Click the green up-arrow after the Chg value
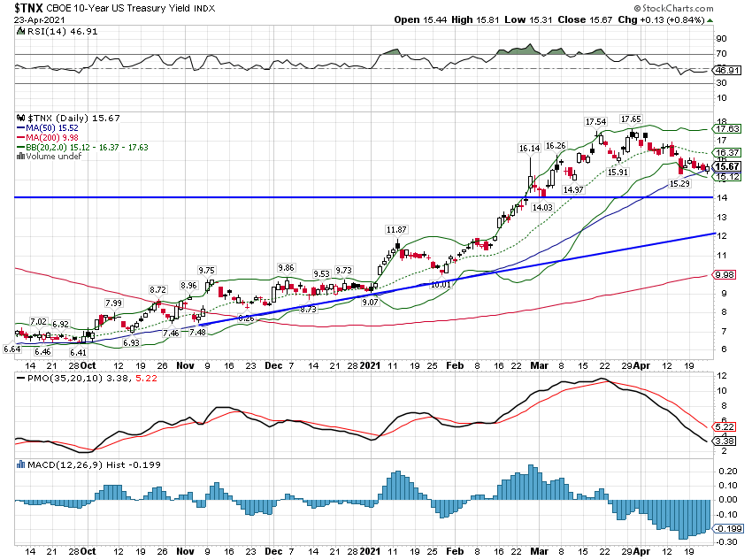 coord(710,20)
